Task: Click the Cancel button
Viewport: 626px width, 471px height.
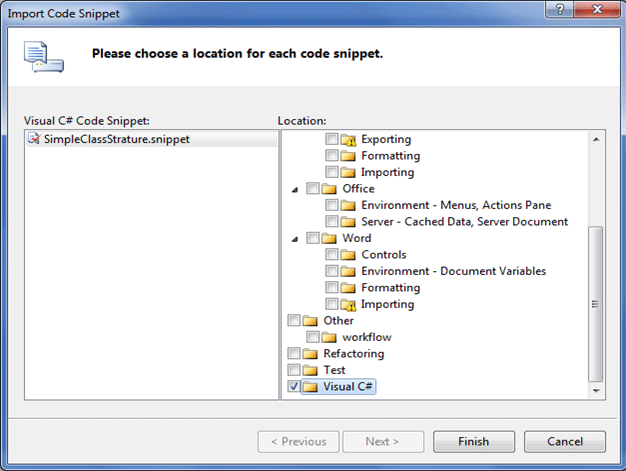Action: [565, 441]
